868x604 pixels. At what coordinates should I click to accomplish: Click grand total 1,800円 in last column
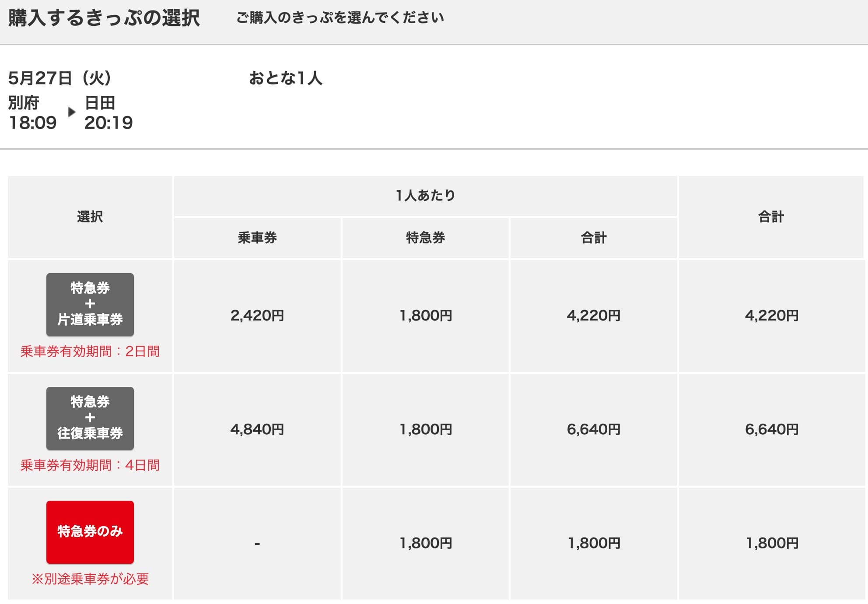[772, 543]
